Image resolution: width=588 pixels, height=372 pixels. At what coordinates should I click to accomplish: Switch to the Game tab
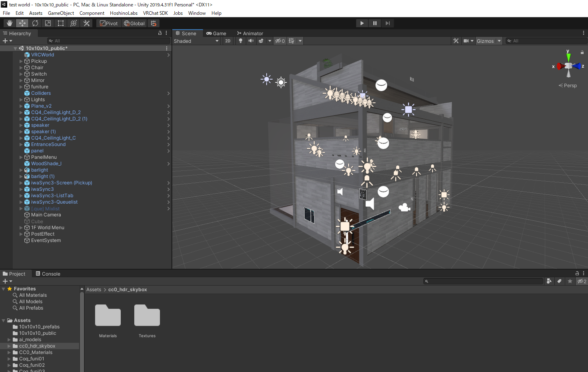tap(217, 33)
